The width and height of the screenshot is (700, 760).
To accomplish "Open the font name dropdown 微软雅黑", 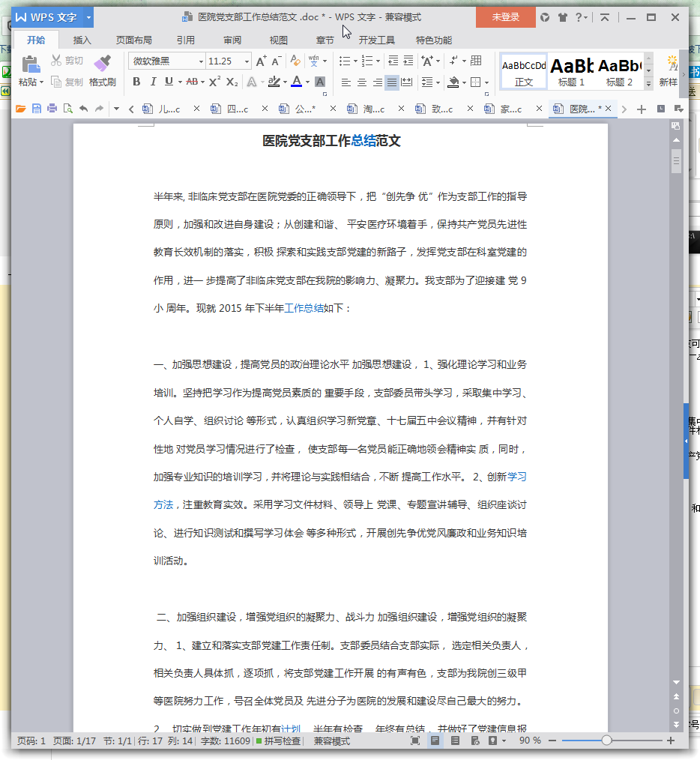I will tap(201, 61).
